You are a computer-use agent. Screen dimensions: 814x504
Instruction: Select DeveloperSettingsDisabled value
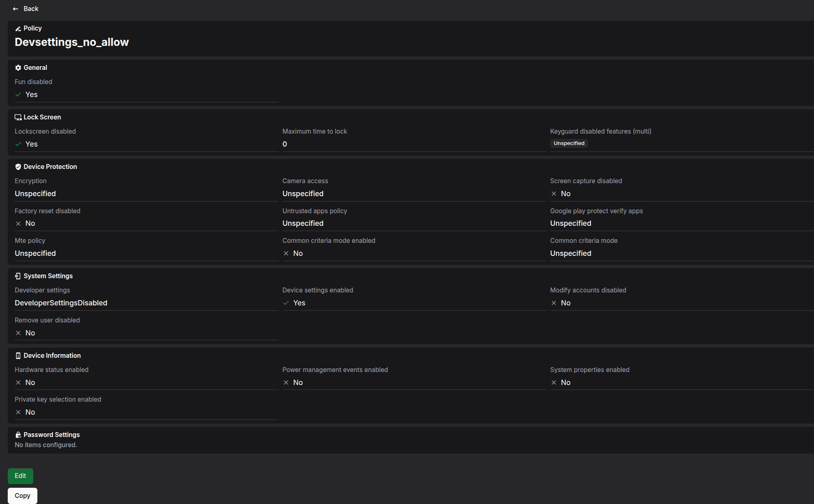pos(61,303)
